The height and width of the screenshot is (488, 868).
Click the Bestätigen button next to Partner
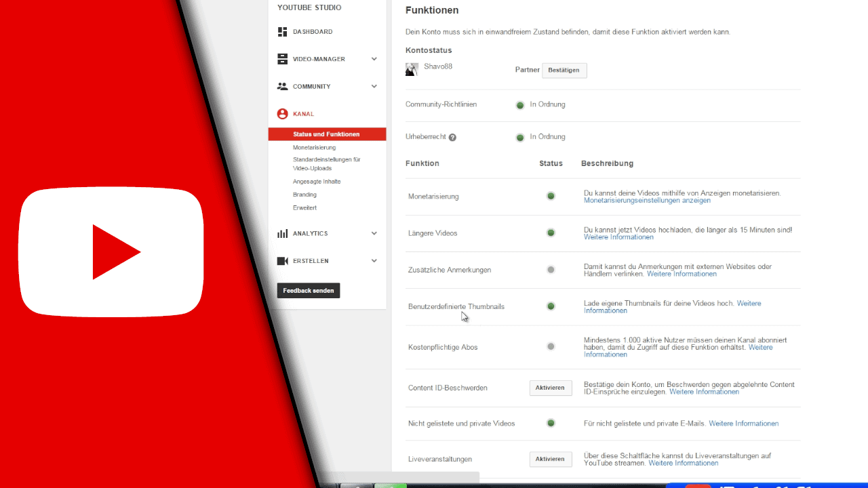pyautogui.click(x=564, y=70)
